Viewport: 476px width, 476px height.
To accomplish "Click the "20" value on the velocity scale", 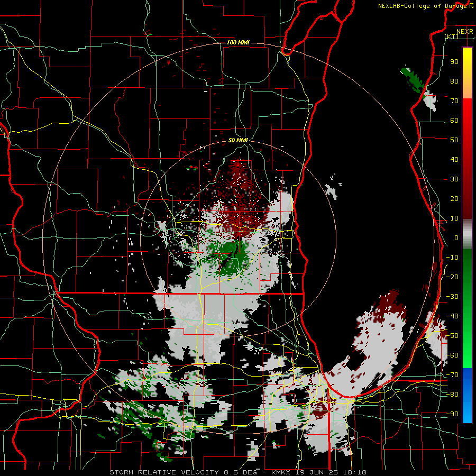I will click(x=454, y=198).
